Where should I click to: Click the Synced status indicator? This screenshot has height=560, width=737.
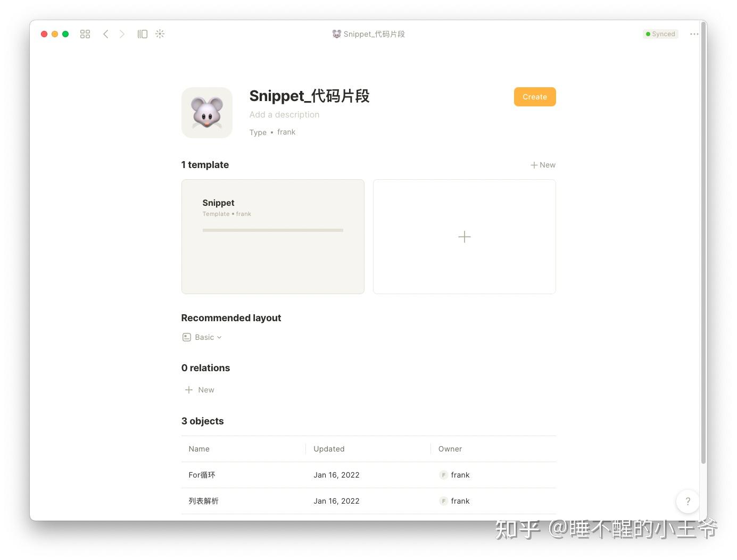click(x=660, y=34)
